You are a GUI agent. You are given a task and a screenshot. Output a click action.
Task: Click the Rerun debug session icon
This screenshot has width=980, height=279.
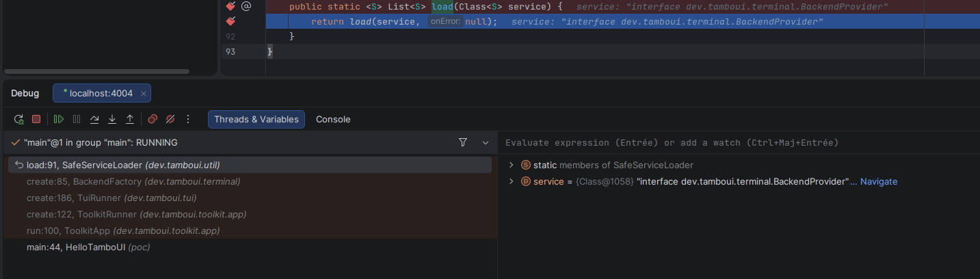click(19, 119)
